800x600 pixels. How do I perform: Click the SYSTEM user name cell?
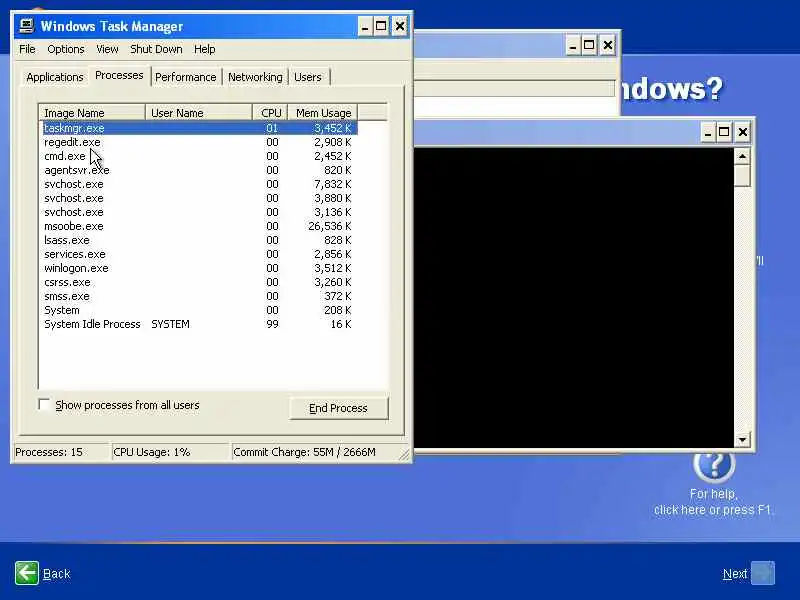[170, 324]
